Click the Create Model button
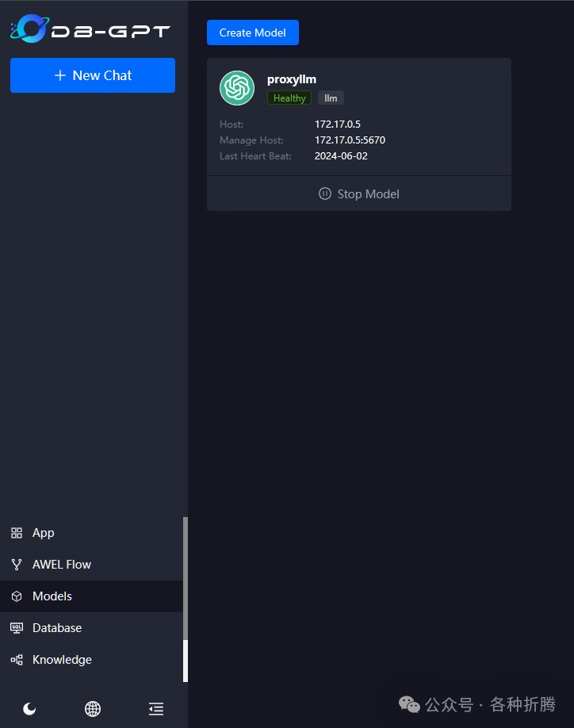 (252, 33)
